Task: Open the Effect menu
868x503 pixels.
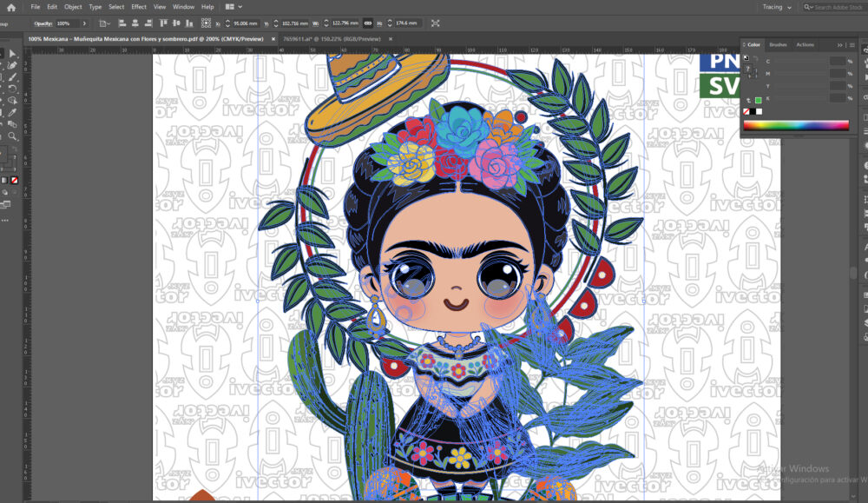Action: pos(139,7)
